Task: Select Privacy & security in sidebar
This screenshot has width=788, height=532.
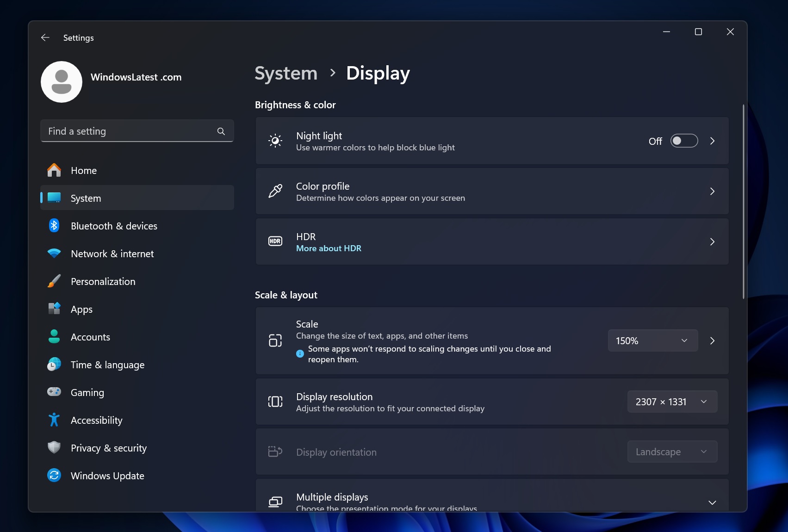Action: click(109, 448)
